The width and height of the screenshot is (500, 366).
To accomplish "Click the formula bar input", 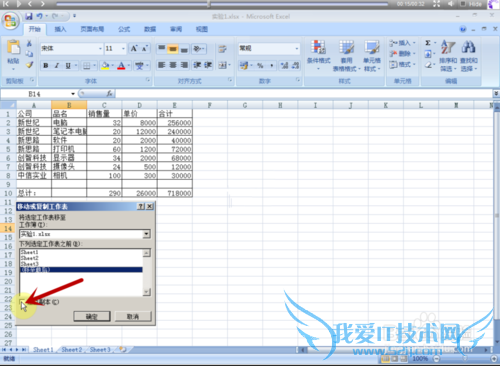I will coord(303,94).
